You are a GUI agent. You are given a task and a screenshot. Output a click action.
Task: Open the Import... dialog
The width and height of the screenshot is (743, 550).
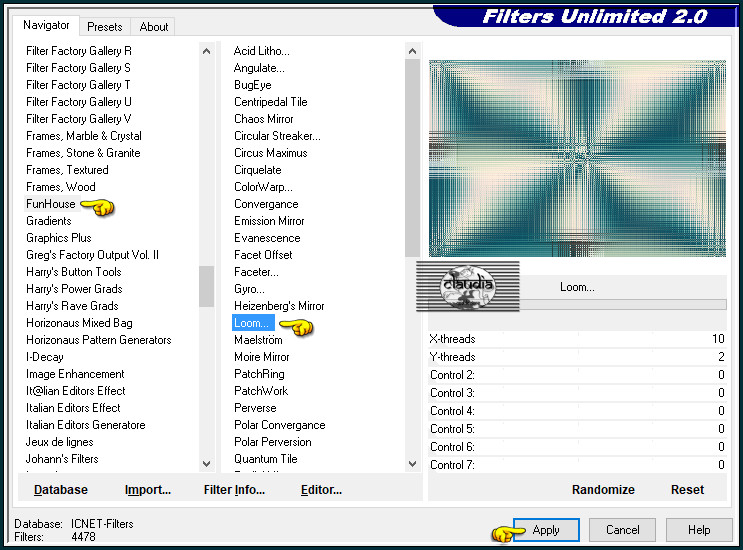click(x=147, y=489)
